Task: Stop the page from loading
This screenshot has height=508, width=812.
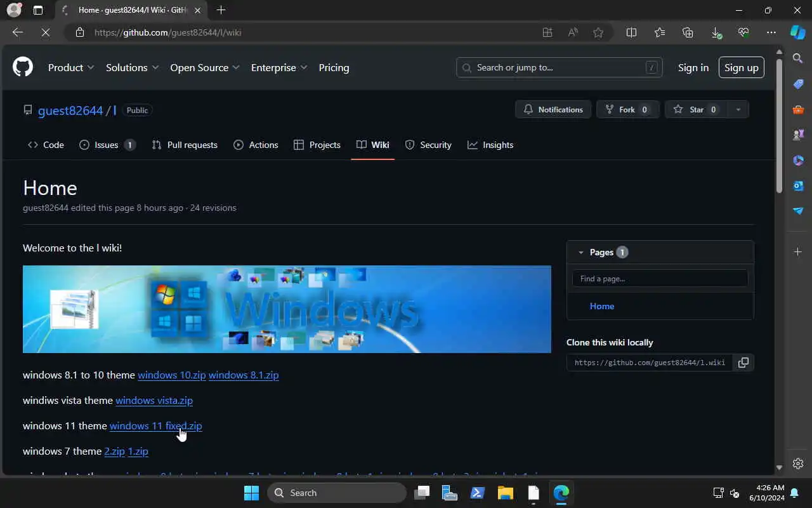Action: (x=46, y=32)
